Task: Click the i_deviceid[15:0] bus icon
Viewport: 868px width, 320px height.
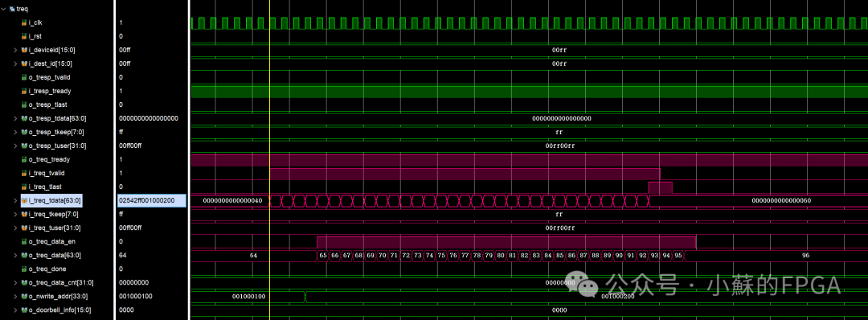Action: click(24, 50)
